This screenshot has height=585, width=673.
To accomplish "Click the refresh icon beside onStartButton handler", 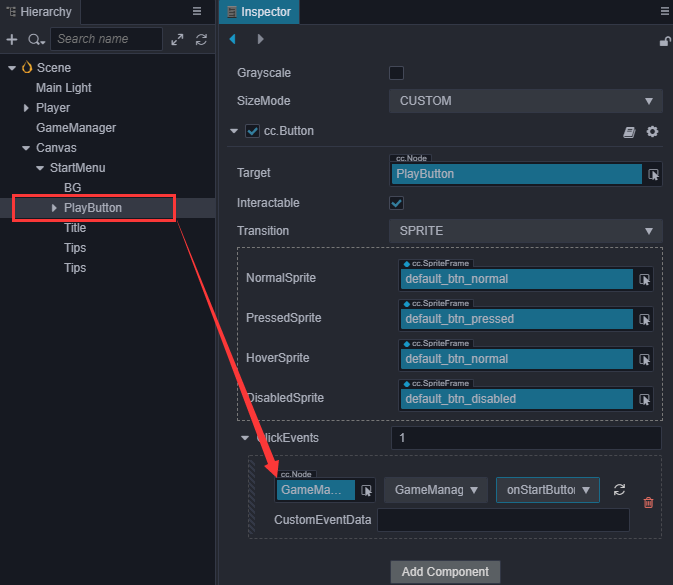I will coord(619,489).
